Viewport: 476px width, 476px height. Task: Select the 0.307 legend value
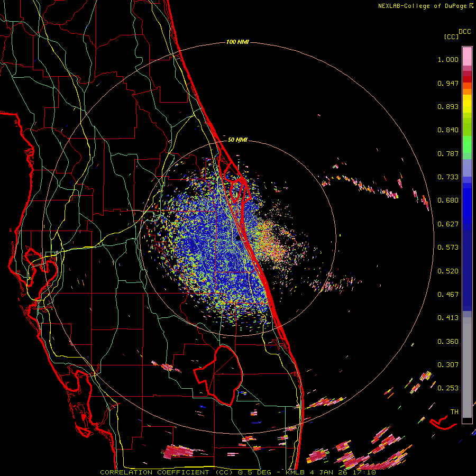point(448,365)
